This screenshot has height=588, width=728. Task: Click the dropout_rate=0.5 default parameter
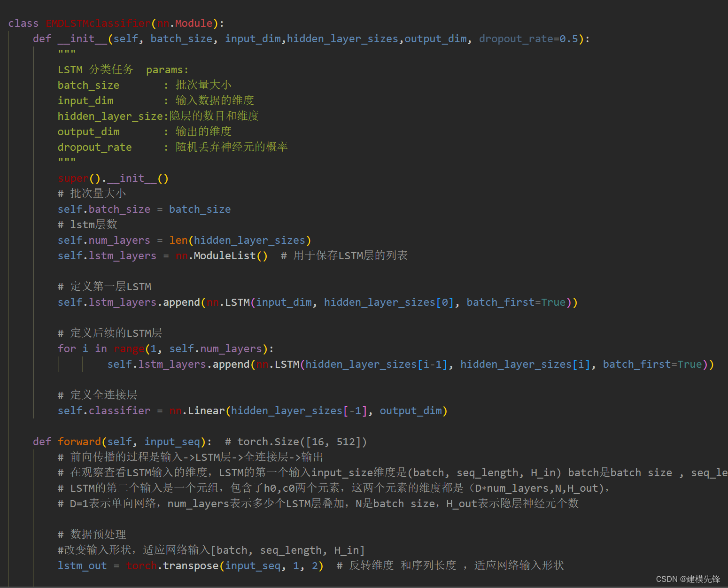pos(527,39)
